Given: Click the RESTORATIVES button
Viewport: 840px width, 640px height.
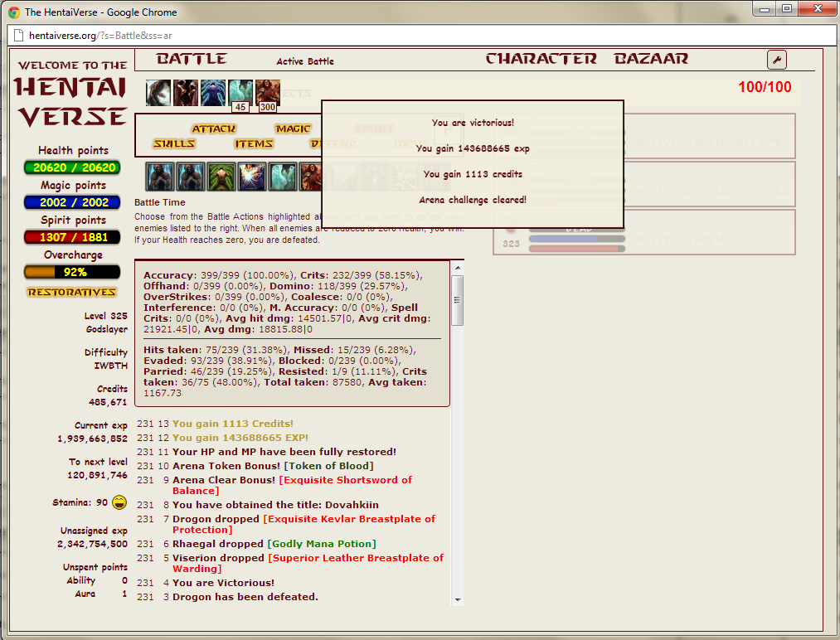Looking at the screenshot, I should coord(72,293).
